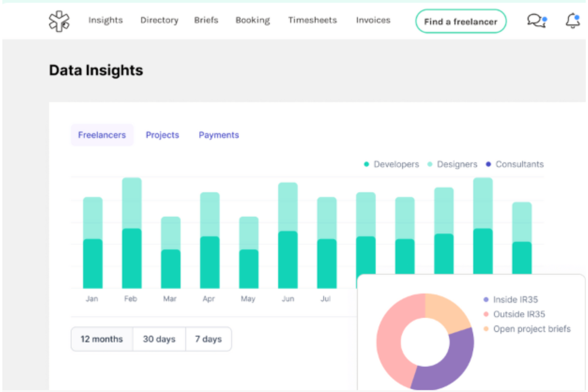This screenshot has height=392, width=588.
Task: Click the teal Developers color dot
Action: coord(366,164)
